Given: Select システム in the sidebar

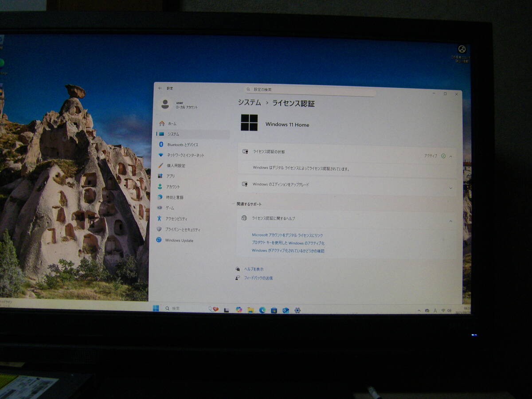Looking at the screenshot, I should [x=193, y=134].
